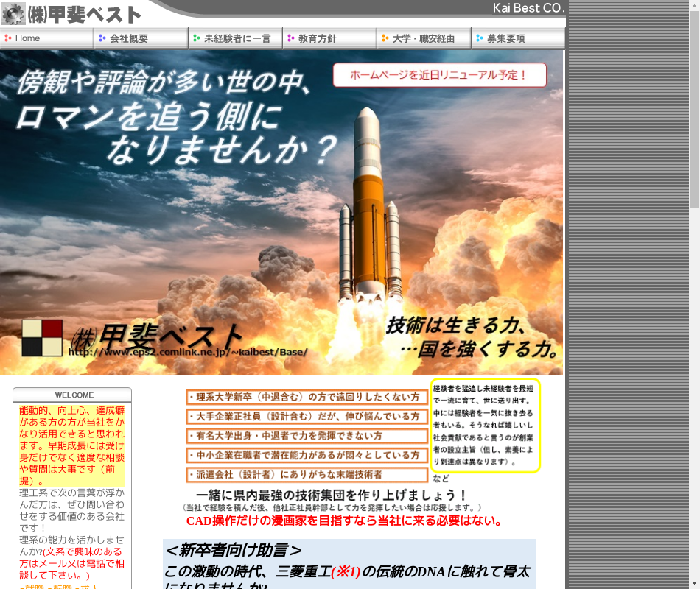This screenshot has height=589, width=700.
Task: Click the ※1 footnote link
Action: pyautogui.click(x=345, y=572)
